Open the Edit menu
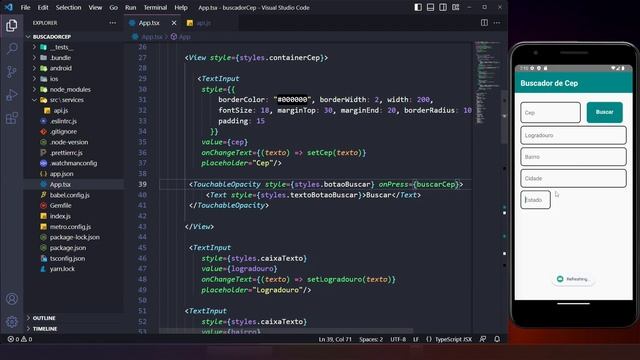 43,7
